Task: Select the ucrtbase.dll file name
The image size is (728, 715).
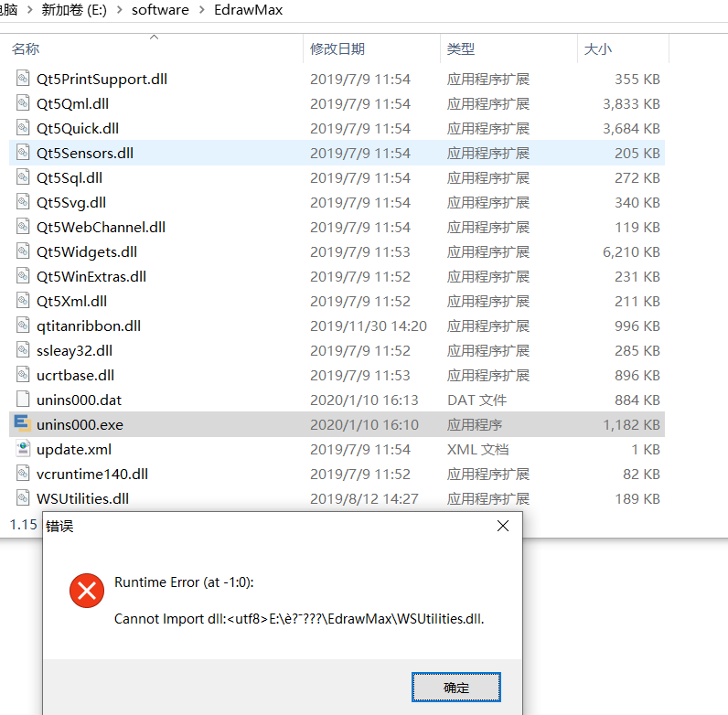Action: point(75,375)
